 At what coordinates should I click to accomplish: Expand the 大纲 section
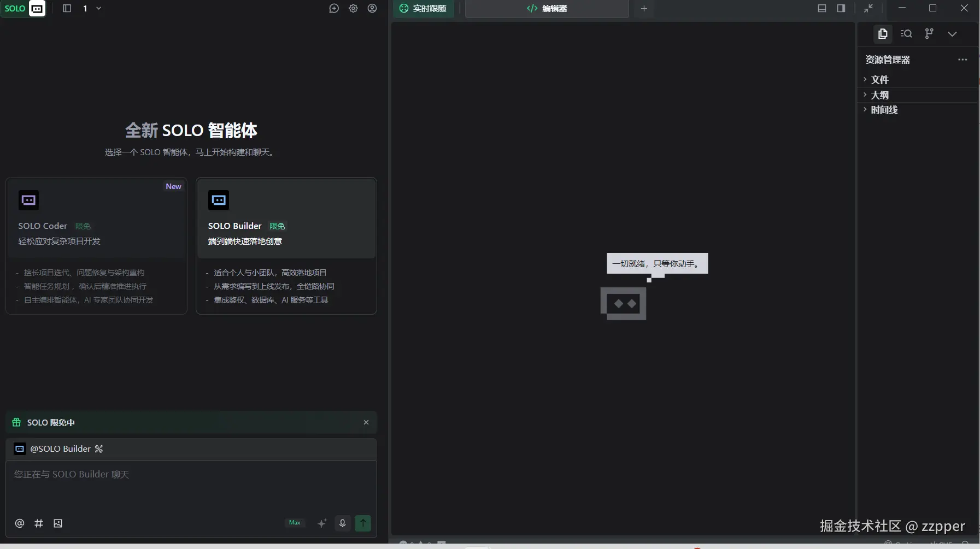(x=917, y=95)
